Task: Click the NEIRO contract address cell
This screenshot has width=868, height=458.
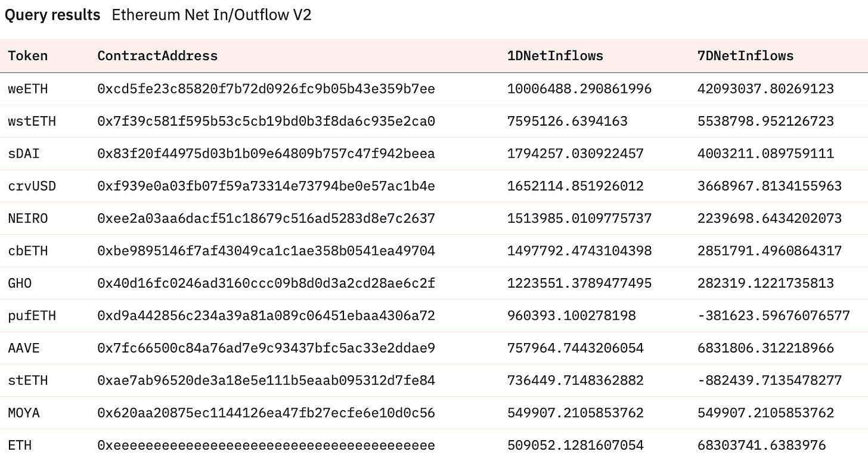Action: coord(266,219)
